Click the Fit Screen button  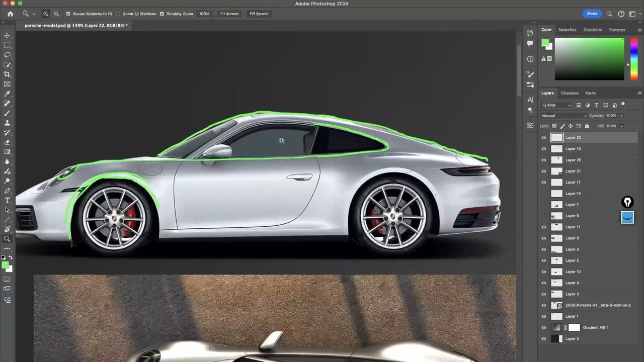coord(229,14)
